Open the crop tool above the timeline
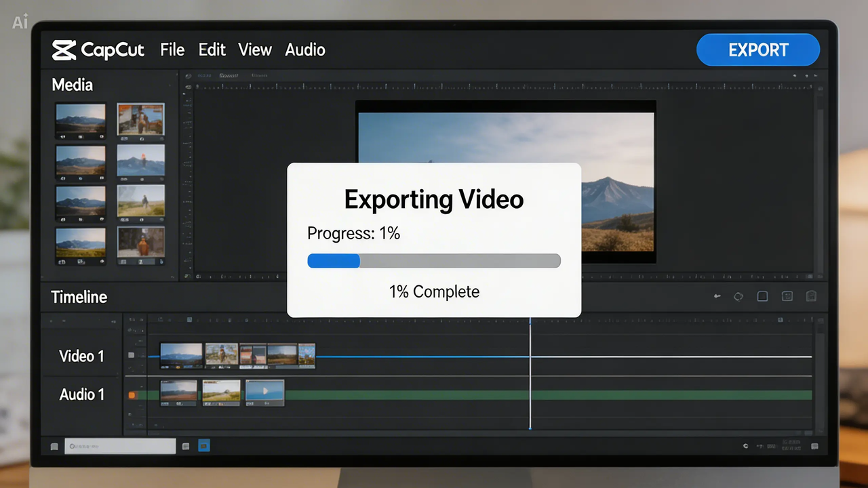868x488 pixels. click(762, 296)
